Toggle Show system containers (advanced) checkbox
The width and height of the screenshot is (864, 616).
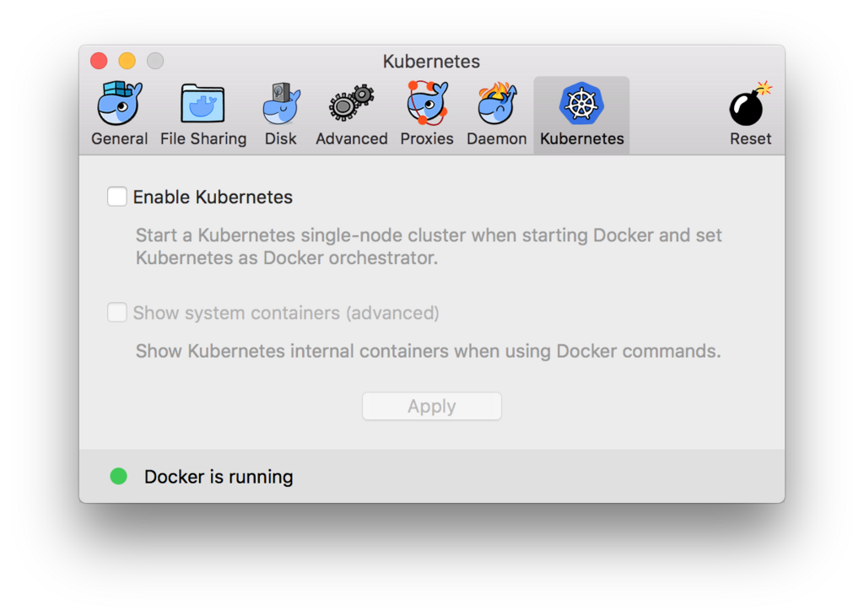116,312
